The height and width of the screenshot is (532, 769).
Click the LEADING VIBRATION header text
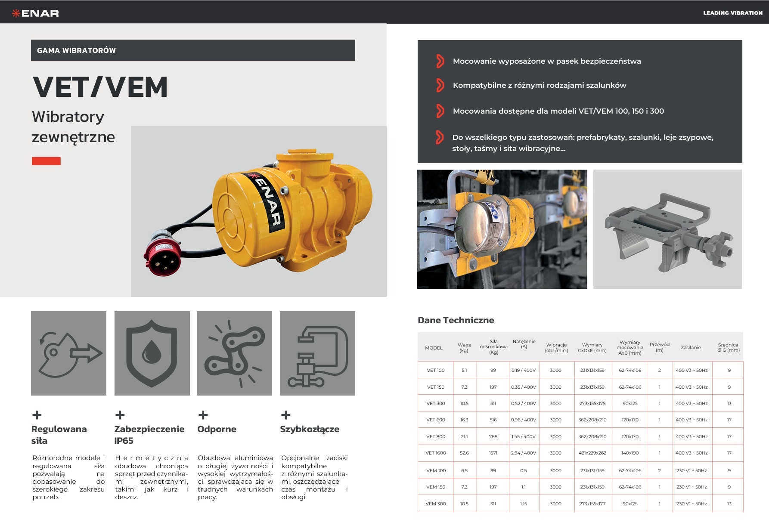[732, 13]
